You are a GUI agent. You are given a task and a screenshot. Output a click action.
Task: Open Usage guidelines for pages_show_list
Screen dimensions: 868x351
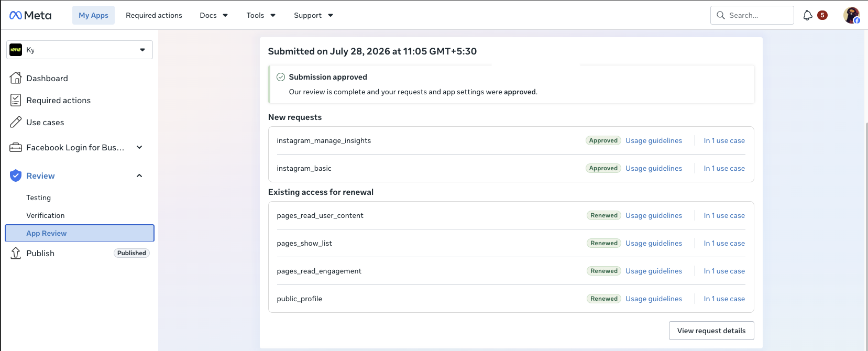pos(654,243)
